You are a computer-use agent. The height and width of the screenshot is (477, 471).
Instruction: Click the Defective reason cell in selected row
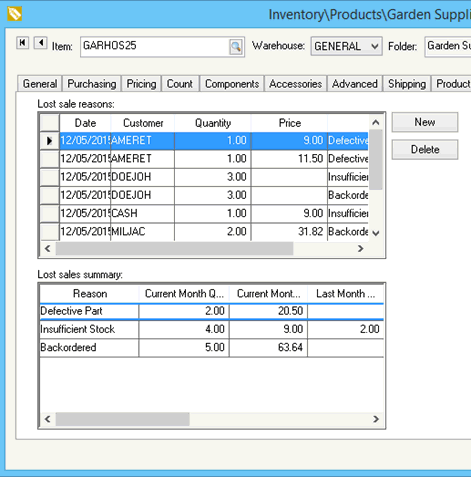348,141
